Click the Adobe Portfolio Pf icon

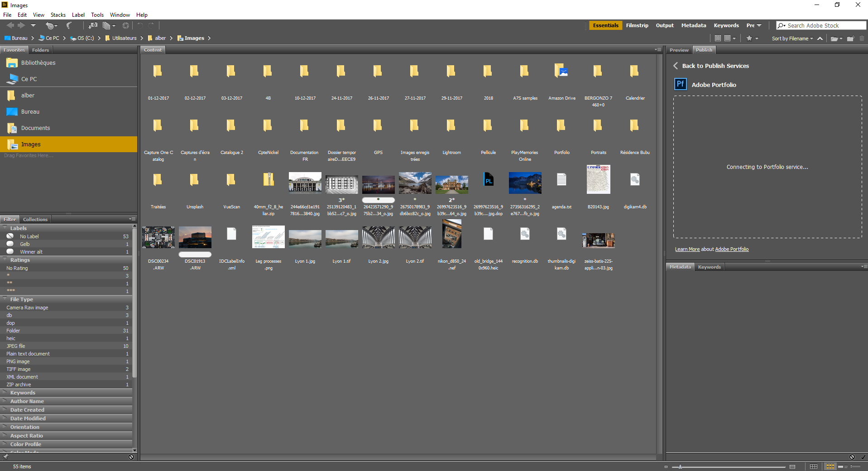coord(680,84)
